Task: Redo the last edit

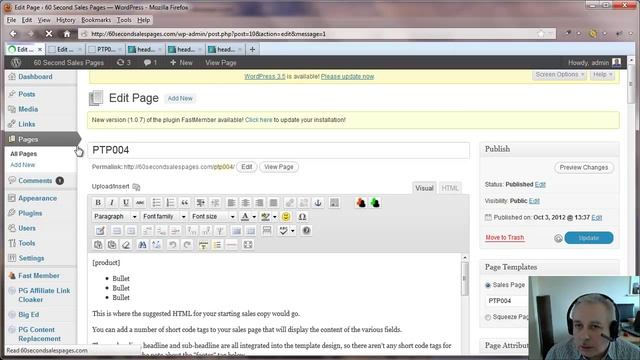Action: coord(187,245)
